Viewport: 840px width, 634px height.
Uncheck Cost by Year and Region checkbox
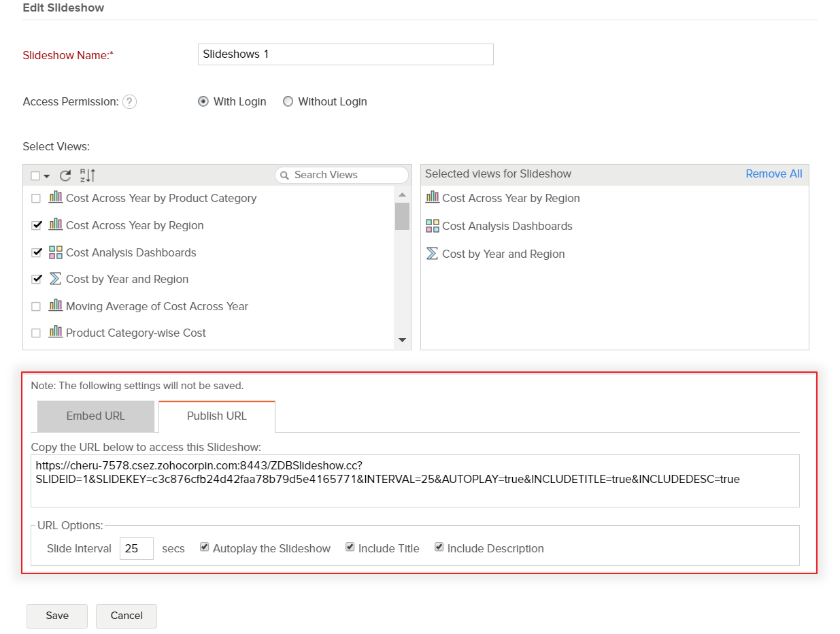[x=37, y=279]
